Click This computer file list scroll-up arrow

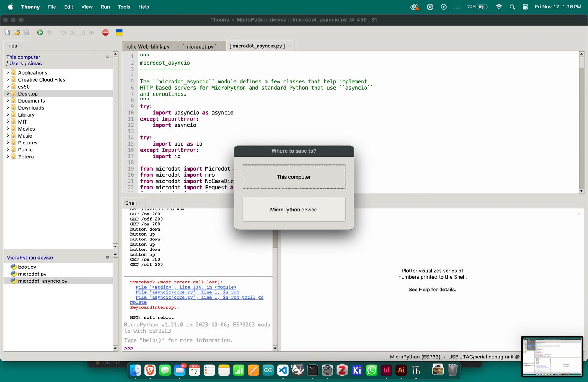115,54
